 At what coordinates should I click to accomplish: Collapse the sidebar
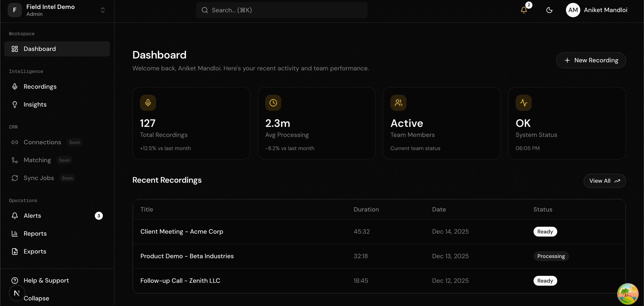coord(36,298)
